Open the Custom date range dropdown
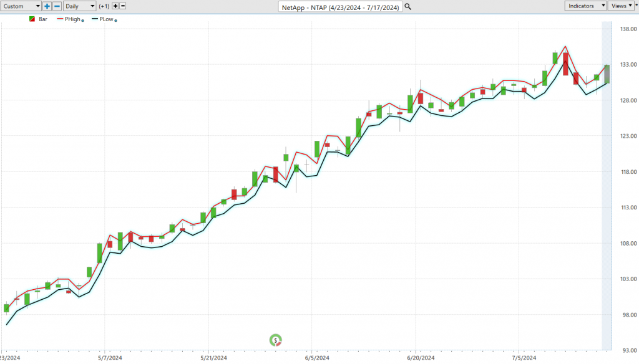This screenshot has height=364, width=639. click(x=21, y=6)
